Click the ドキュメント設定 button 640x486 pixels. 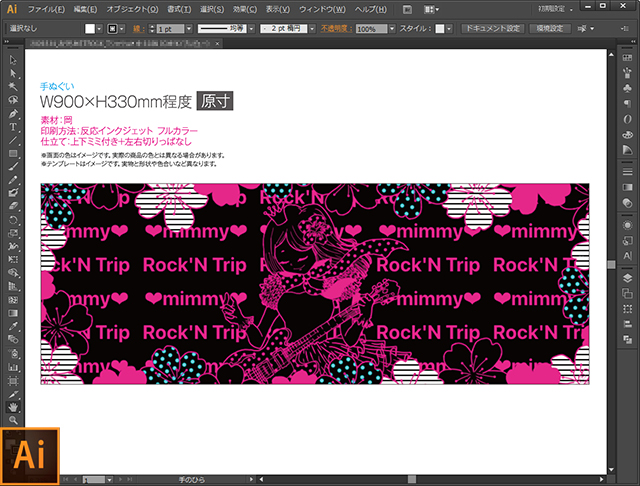point(492,29)
